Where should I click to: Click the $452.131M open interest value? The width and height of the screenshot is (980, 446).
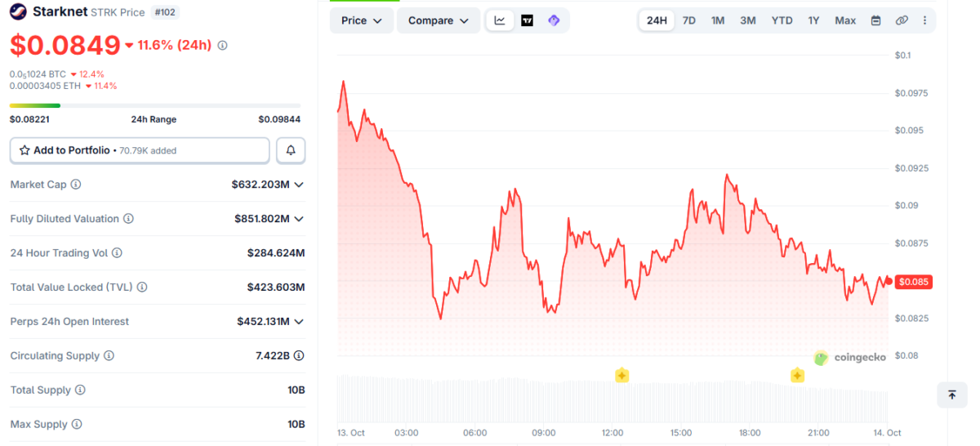pyautogui.click(x=264, y=322)
